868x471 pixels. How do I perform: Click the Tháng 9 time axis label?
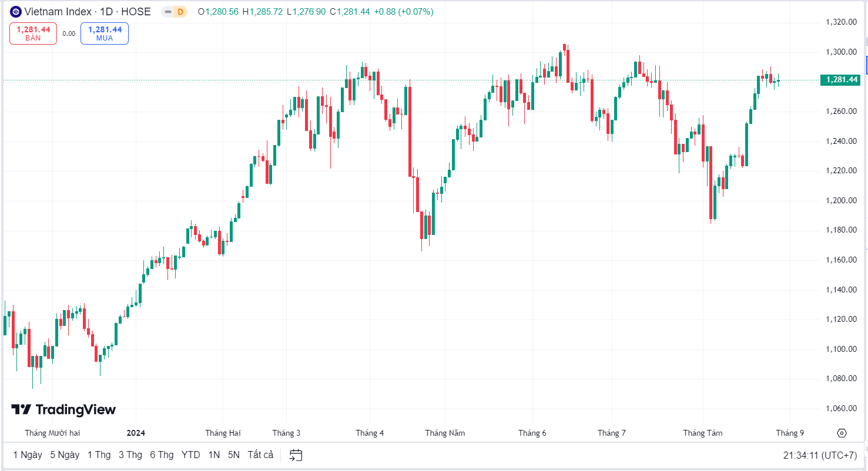(790, 433)
